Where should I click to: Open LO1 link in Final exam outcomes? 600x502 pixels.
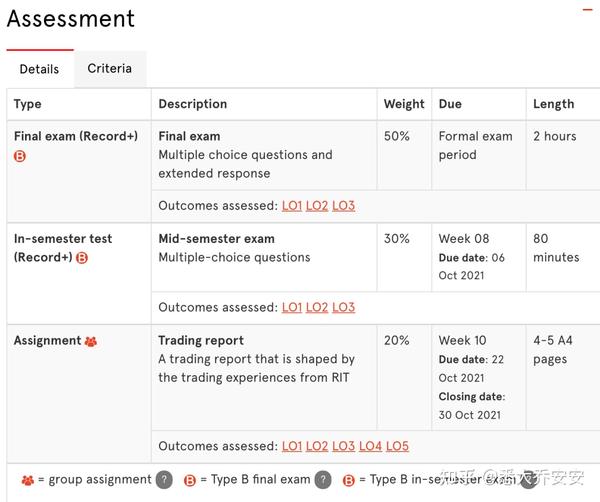tap(292, 206)
